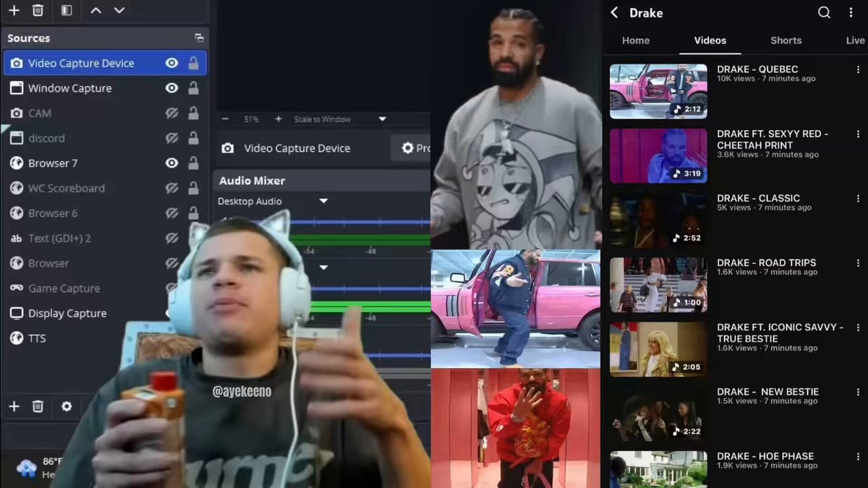The image size is (868, 488).
Task: Toggle lock on Window Capture
Action: coord(193,88)
